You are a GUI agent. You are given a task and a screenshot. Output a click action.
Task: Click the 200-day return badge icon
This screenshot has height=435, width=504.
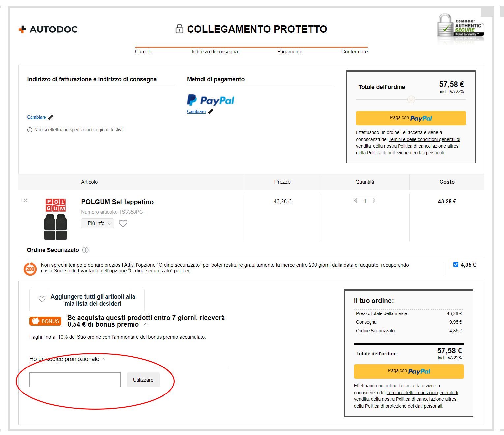(x=30, y=269)
